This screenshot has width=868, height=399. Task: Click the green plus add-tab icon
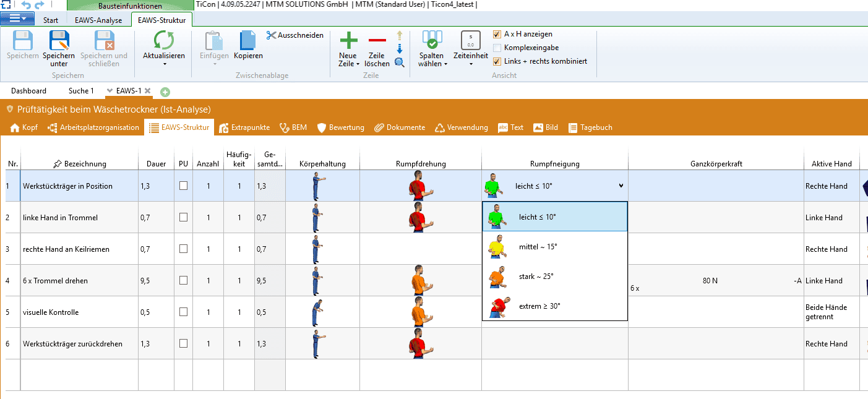point(165,92)
